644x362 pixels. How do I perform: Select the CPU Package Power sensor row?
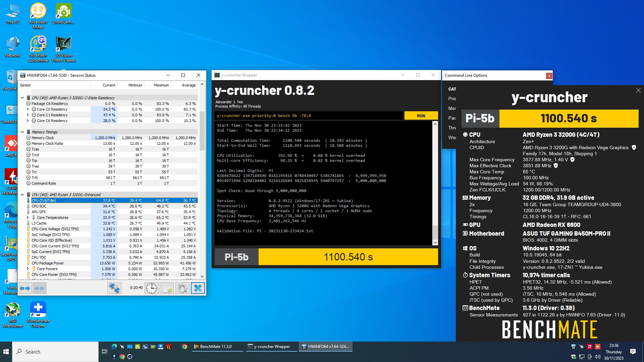tap(112, 263)
